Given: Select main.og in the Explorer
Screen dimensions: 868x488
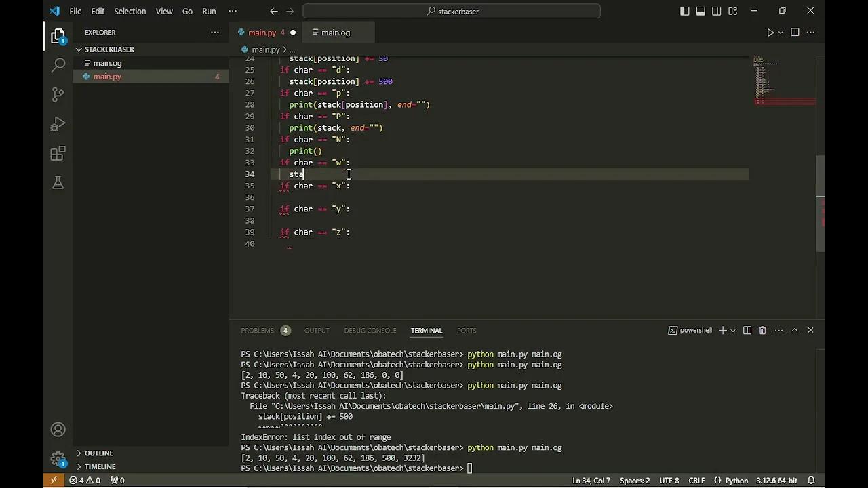Looking at the screenshot, I should click(x=107, y=63).
